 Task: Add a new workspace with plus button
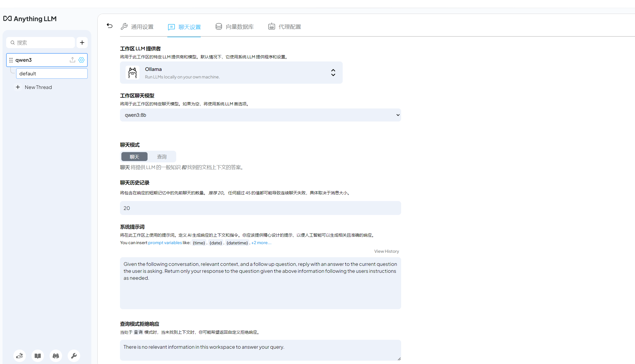pos(82,43)
